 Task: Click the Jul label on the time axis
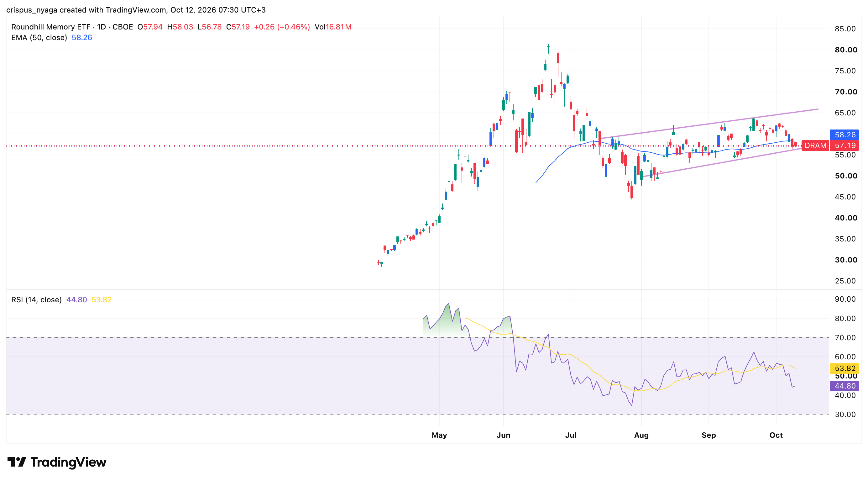click(x=571, y=435)
